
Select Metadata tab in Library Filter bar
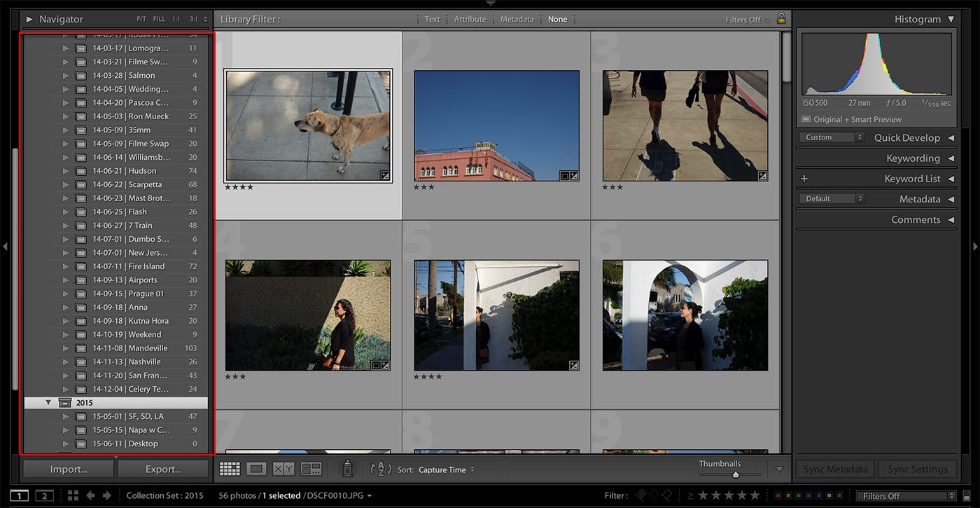click(517, 19)
